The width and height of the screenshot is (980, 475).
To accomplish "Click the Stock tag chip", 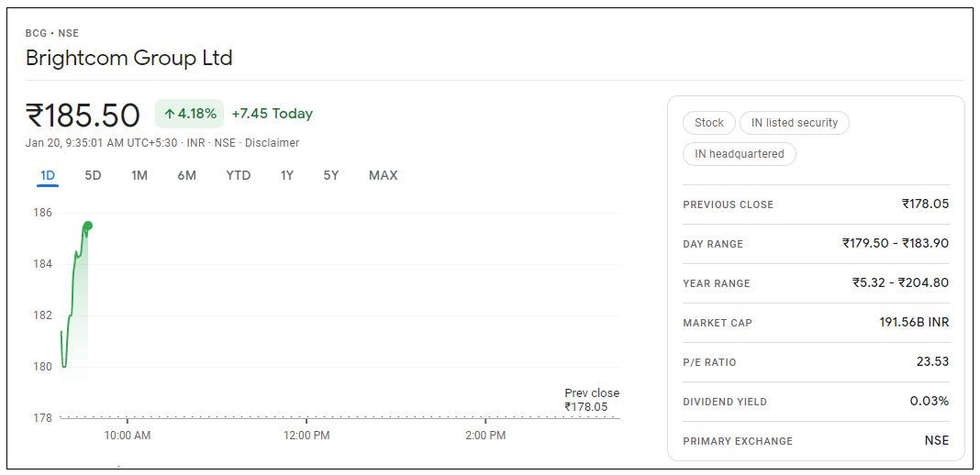I will (x=708, y=123).
